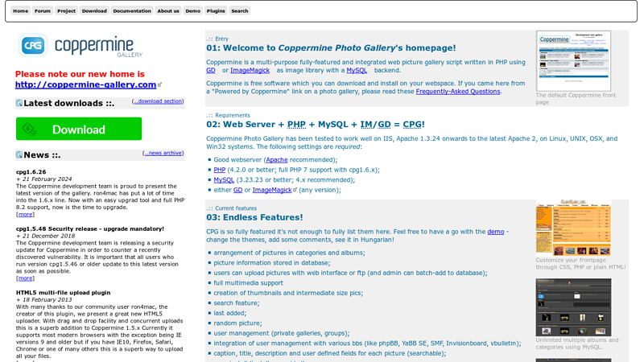Image resolution: width=644 pixels, height=362 pixels.
Task: Click the icon beside Latest downloads heading
Action: pyautogui.click(x=19, y=103)
